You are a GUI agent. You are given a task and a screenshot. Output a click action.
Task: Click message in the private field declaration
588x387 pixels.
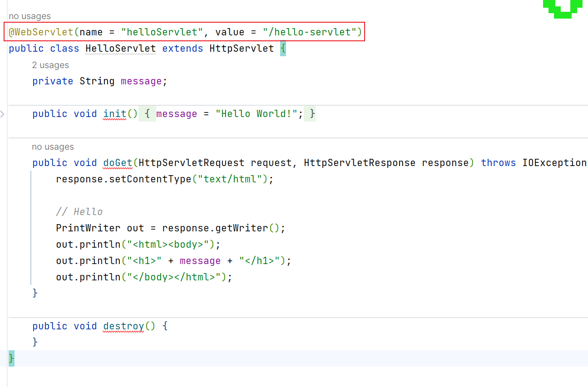click(141, 81)
